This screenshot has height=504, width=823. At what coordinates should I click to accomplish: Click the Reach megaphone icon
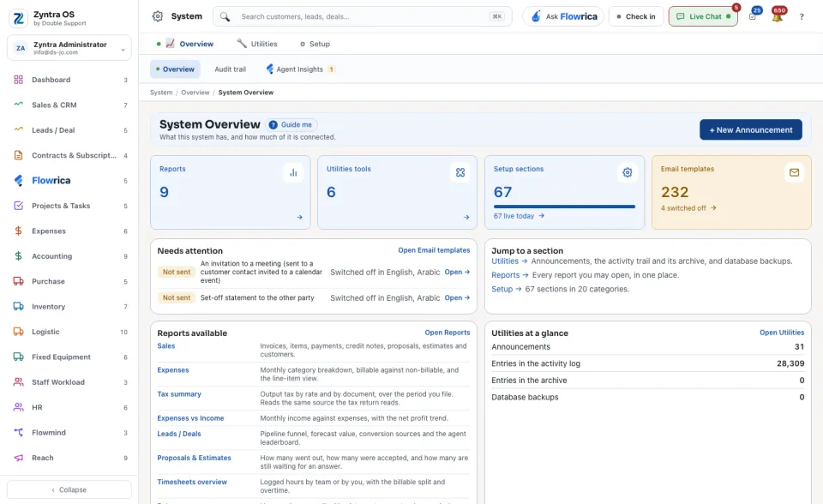[x=18, y=458]
